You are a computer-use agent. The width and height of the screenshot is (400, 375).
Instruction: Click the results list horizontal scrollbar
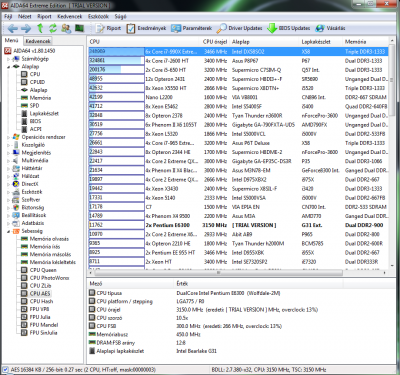pyautogui.click(x=218, y=273)
